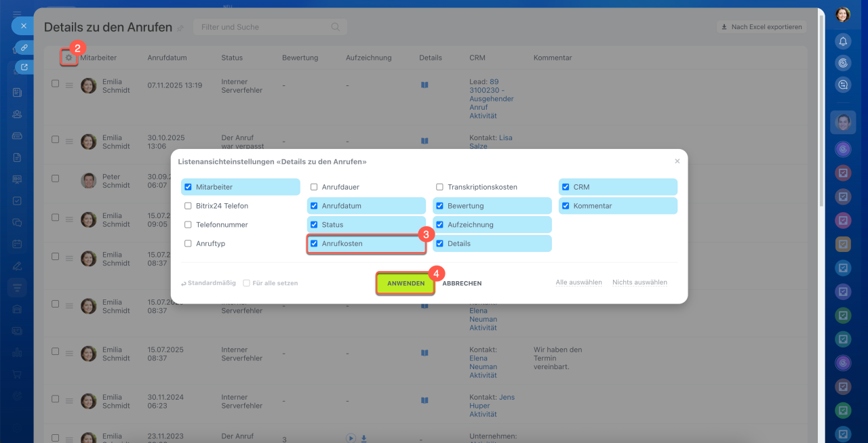Click the Filter und Suche field
This screenshot has width=868, height=443.
(x=264, y=27)
